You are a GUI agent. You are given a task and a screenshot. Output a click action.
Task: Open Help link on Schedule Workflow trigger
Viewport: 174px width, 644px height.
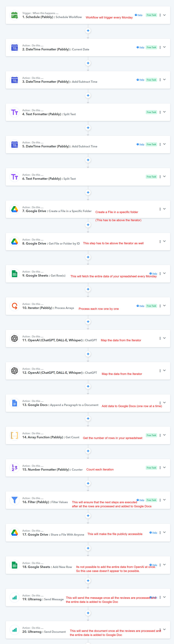click(139, 15)
